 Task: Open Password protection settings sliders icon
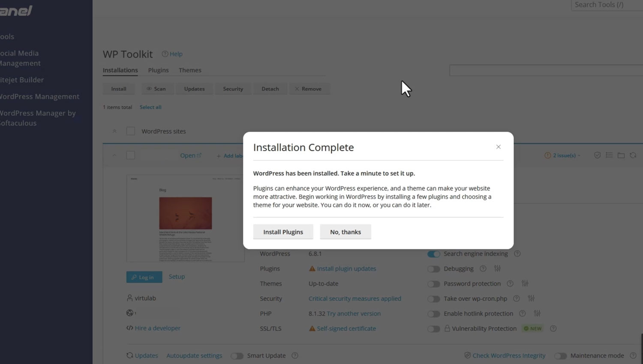pyautogui.click(x=525, y=283)
